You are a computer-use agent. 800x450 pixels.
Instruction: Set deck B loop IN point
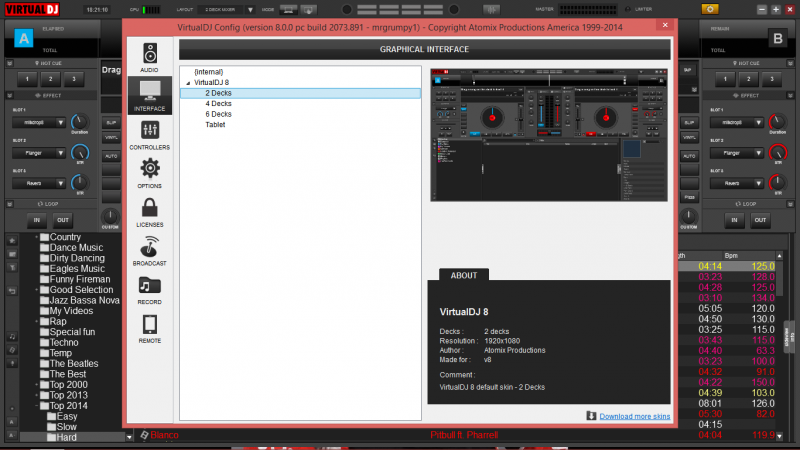click(x=734, y=220)
